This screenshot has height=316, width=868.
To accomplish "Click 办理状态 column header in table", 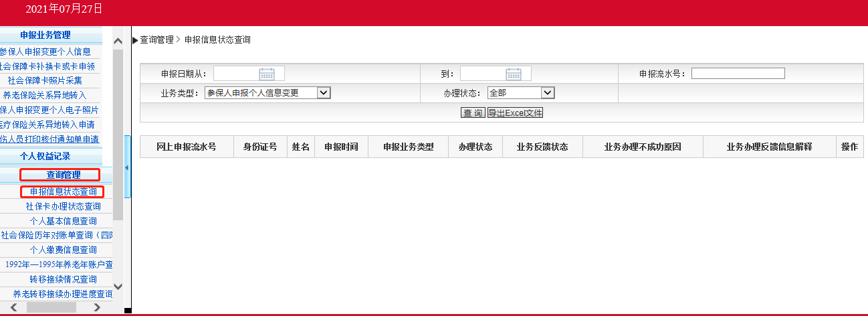I will point(475,147).
